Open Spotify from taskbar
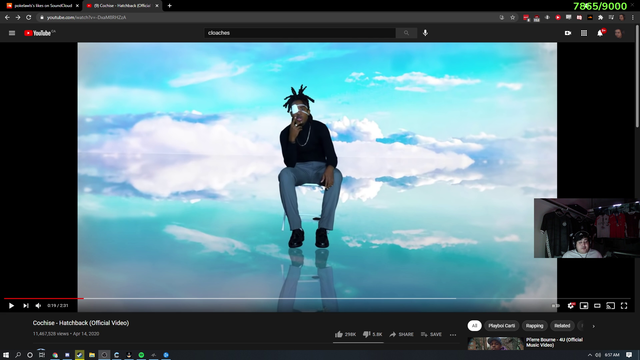 point(141,355)
